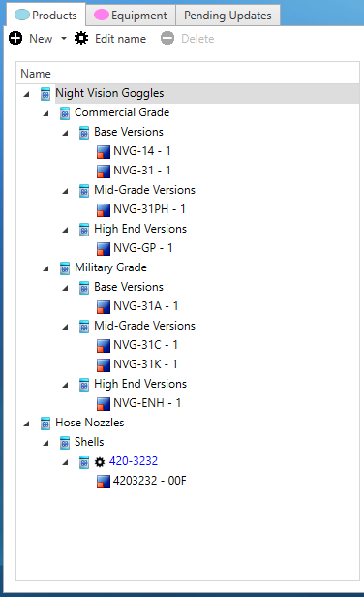Screen dimensions: 364x597
Task: Select NVG-31 - 1 item
Action: [142, 171]
